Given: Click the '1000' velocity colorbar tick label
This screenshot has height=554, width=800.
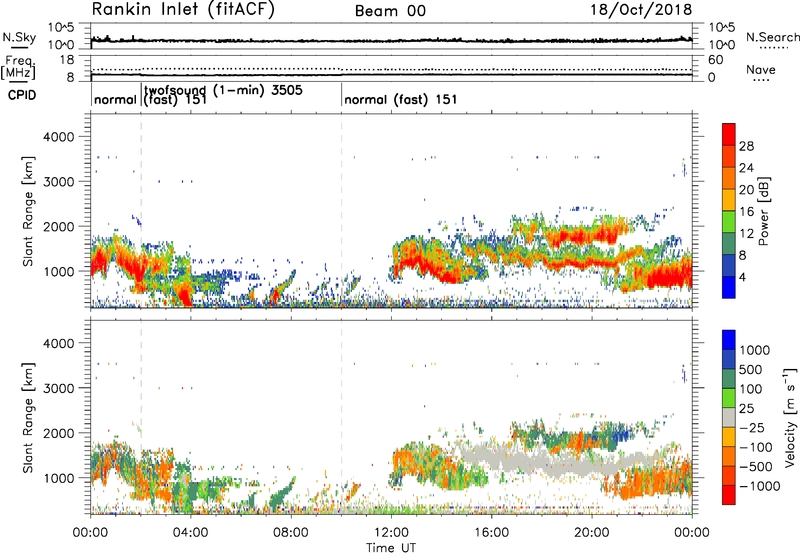Looking at the screenshot, I should [x=755, y=350].
